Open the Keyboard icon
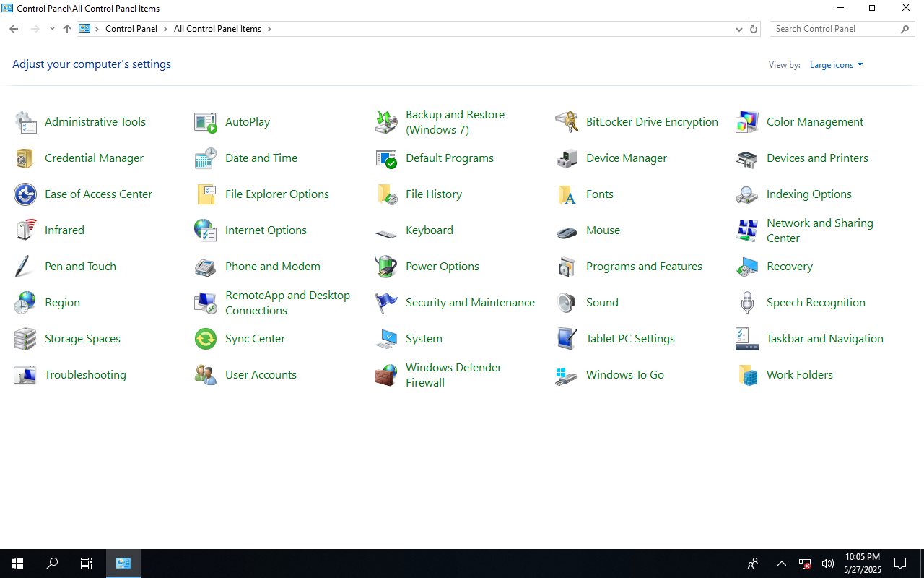The width and height of the screenshot is (924, 578). tap(386, 233)
